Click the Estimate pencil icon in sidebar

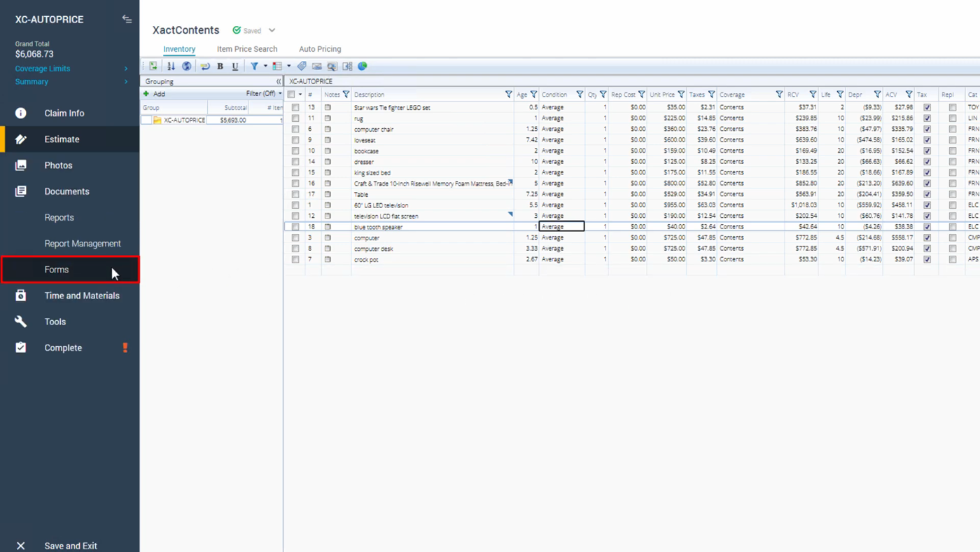coord(21,139)
